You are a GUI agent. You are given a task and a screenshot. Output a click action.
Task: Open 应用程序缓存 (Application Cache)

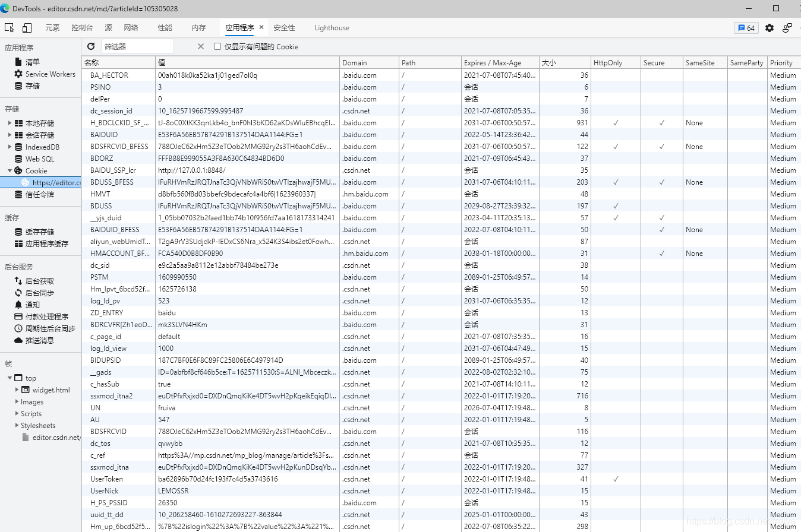(x=47, y=244)
